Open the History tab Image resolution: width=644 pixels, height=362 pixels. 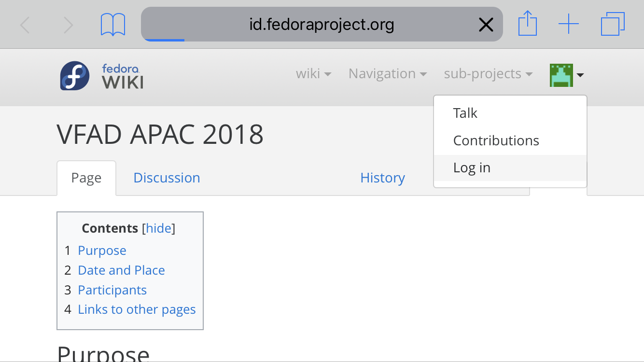pyautogui.click(x=382, y=178)
